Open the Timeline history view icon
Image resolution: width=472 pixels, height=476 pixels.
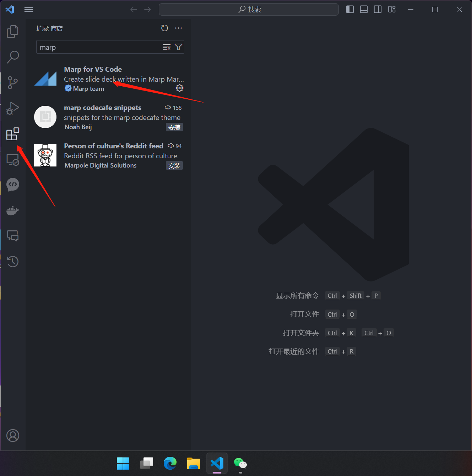point(13,262)
